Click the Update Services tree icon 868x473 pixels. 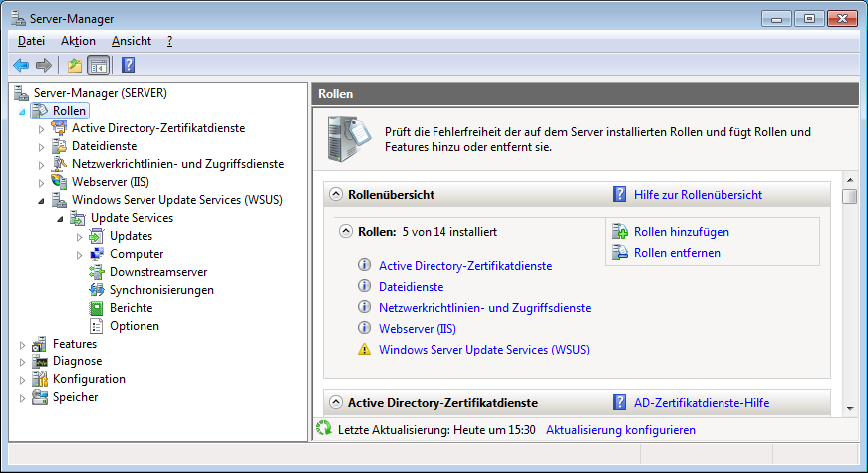coord(78,218)
